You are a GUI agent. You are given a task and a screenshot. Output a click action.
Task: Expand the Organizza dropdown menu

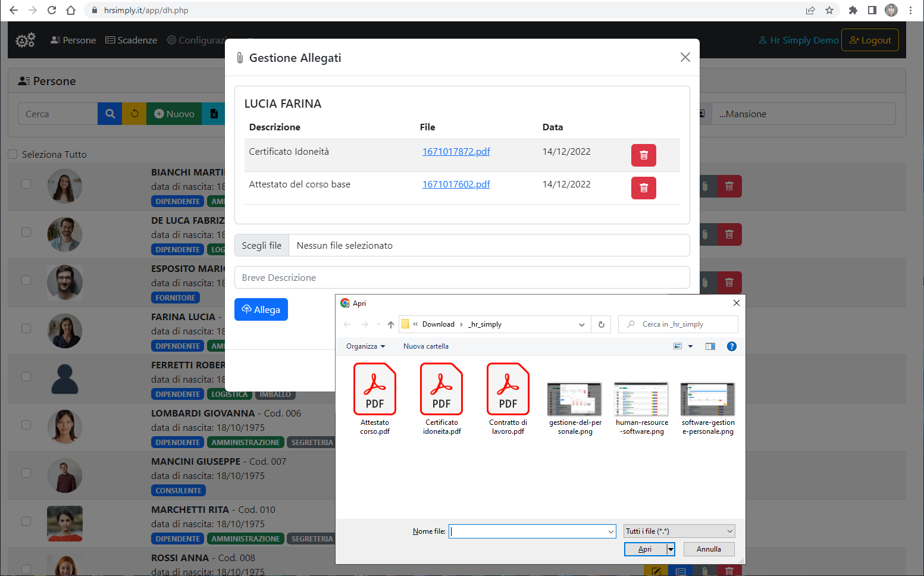[365, 346]
